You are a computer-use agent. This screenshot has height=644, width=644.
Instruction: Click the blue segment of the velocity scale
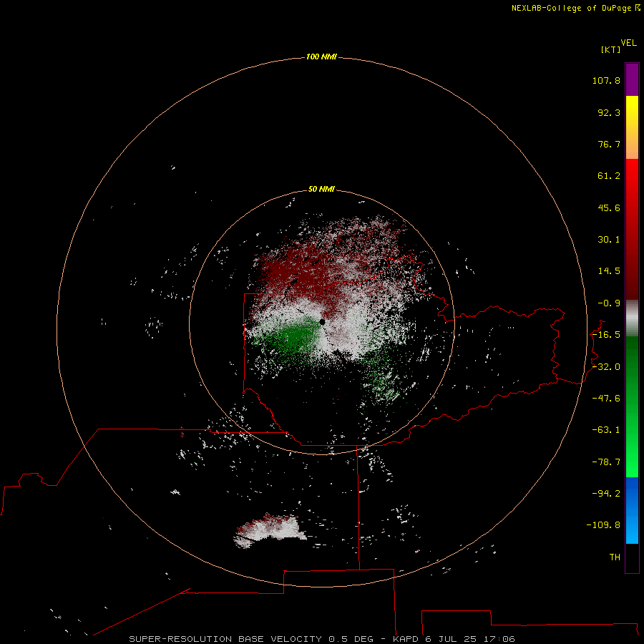point(632,510)
